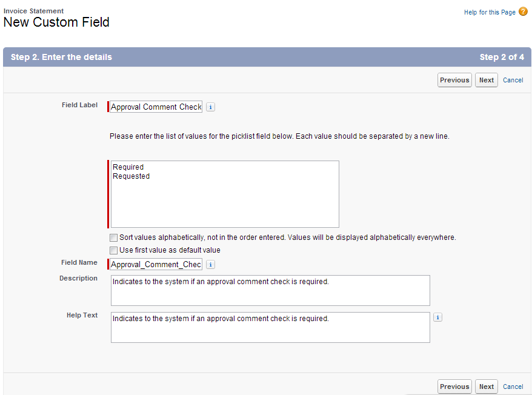Enable sorting values alphabetically
Viewport: 532px width, 395px height.
(113, 237)
